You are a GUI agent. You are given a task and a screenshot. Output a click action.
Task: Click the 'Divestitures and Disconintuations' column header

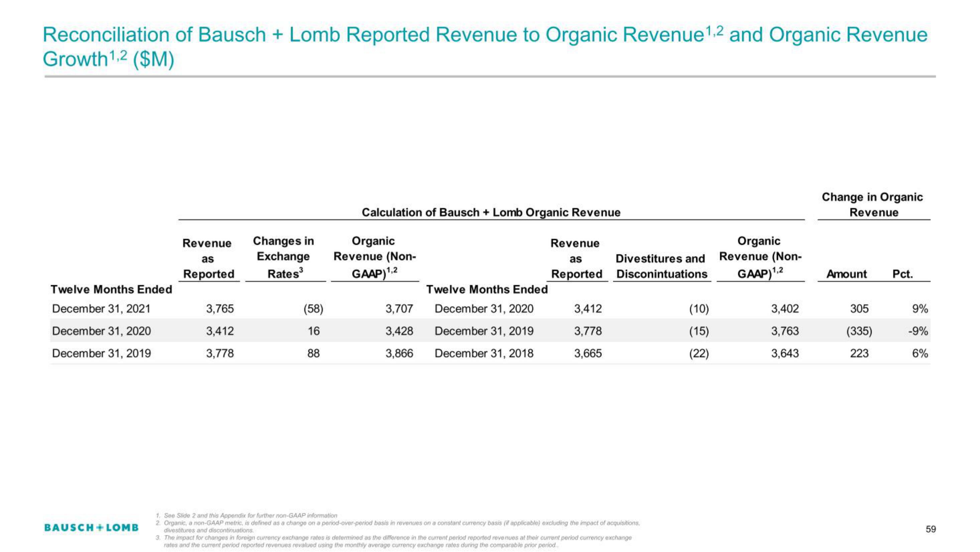click(661, 266)
